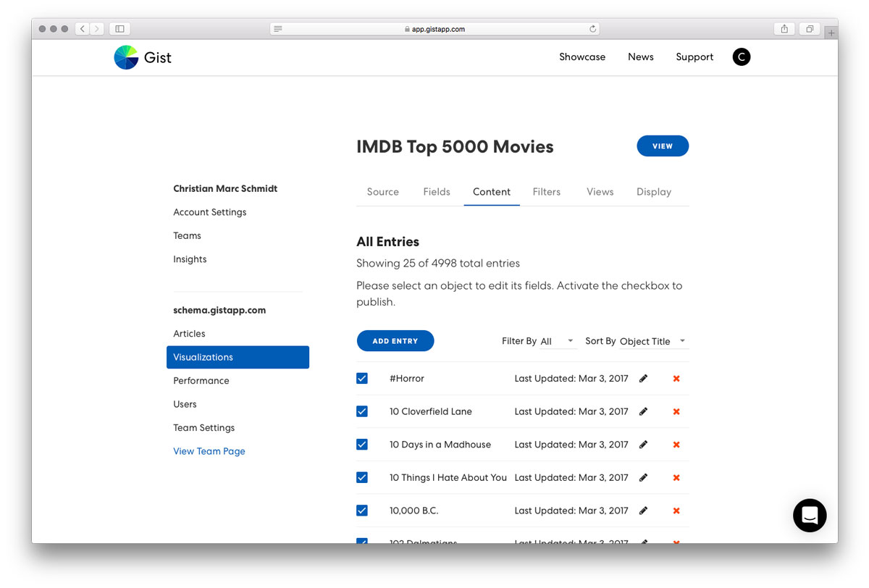This screenshot has height=588, width=869.
Task: Switch to the Fields tab
Action: (437, 192)
